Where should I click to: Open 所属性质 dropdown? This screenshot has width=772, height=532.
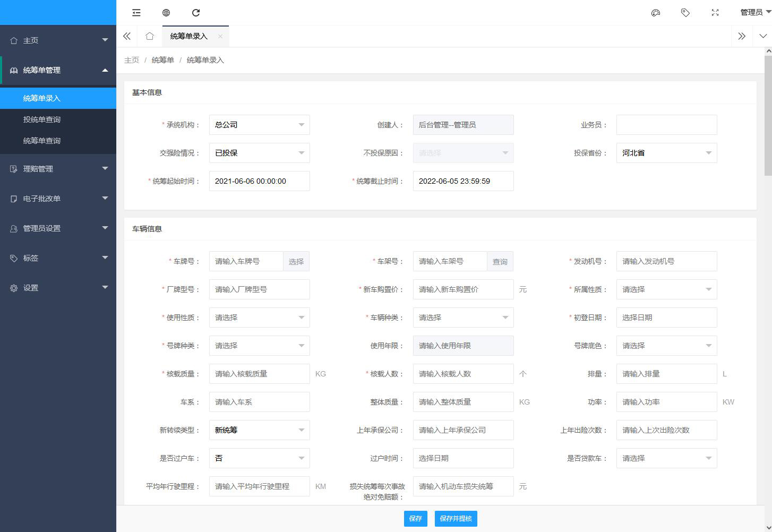[x=667, y=289]
